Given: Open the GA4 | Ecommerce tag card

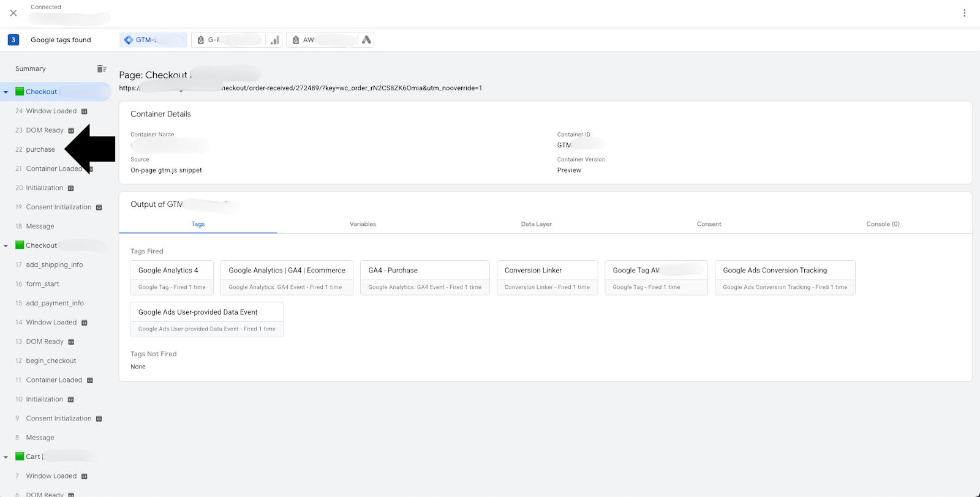Looking at the screenshot, I should [x=287, y=278].
